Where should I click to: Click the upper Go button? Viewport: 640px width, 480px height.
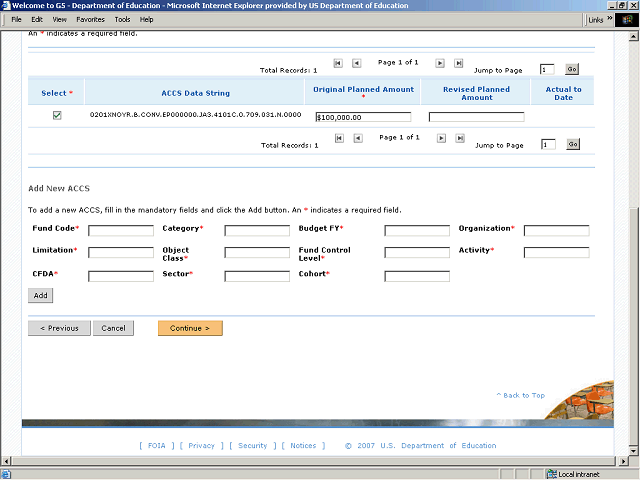tap(572, 69)
